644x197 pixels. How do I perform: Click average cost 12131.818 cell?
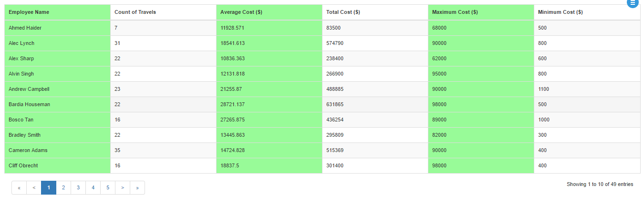point(270,74)
